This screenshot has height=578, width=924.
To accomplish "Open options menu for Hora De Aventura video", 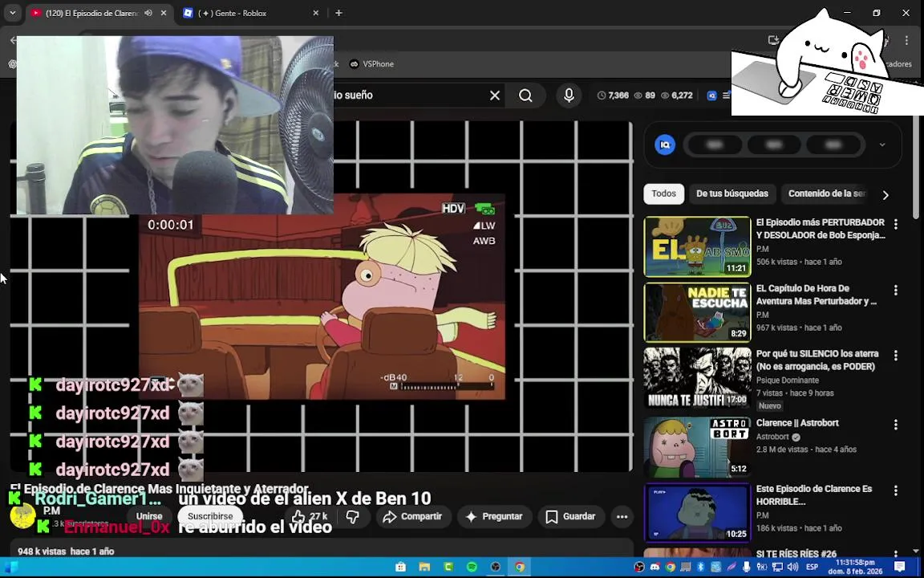I will click(x=896, y=290).
